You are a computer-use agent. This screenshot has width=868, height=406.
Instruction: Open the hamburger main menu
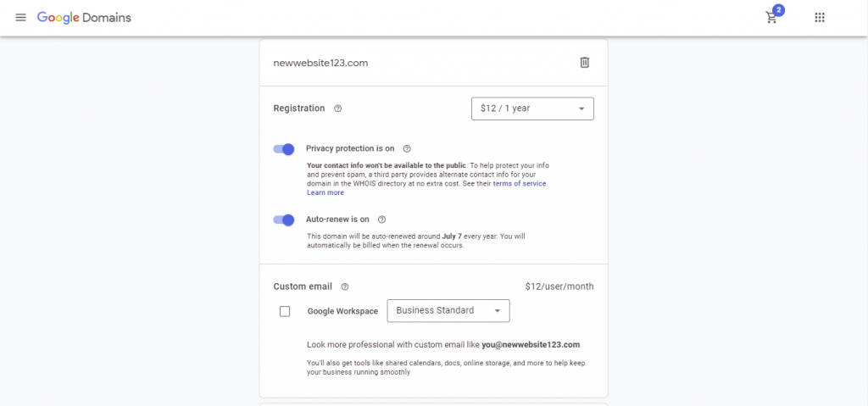click(20, 18)
